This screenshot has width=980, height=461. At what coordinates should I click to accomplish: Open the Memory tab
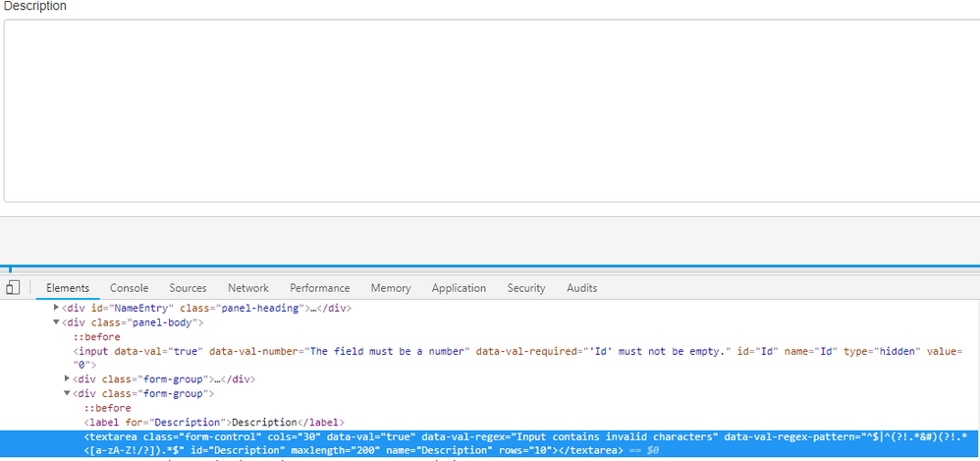391,288
